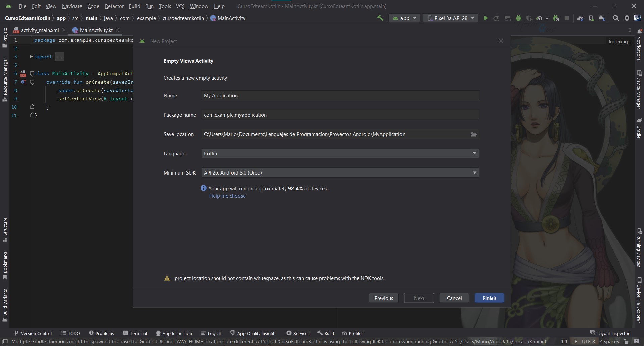Open Layout Inspector tool window
This screenshot has width=644, height=346.
(x=610, y=333)
